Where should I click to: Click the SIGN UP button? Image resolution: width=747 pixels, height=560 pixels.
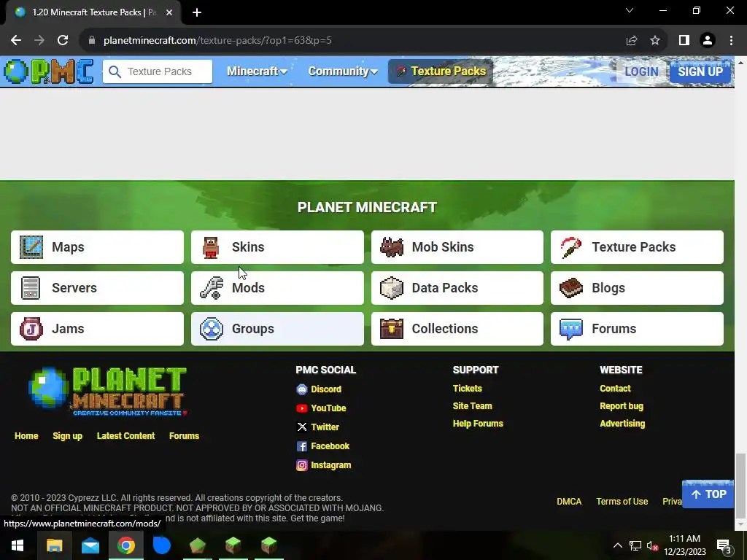[x=700, y=71]
